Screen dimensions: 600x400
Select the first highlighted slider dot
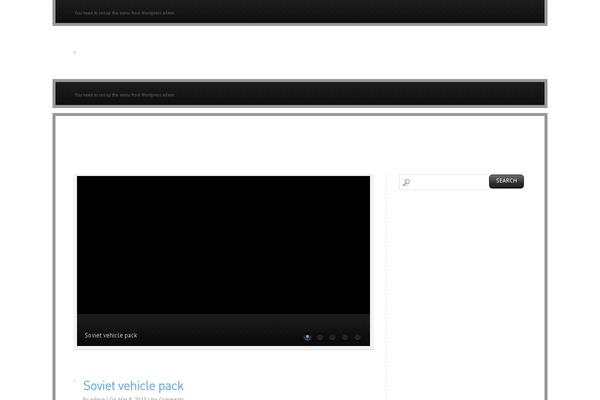(307, 337)
